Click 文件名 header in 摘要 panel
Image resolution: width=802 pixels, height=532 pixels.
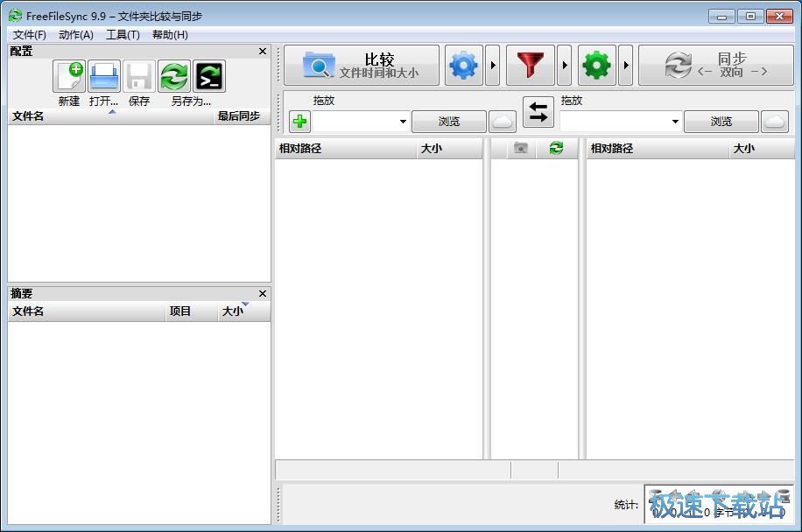coord(87,311)
